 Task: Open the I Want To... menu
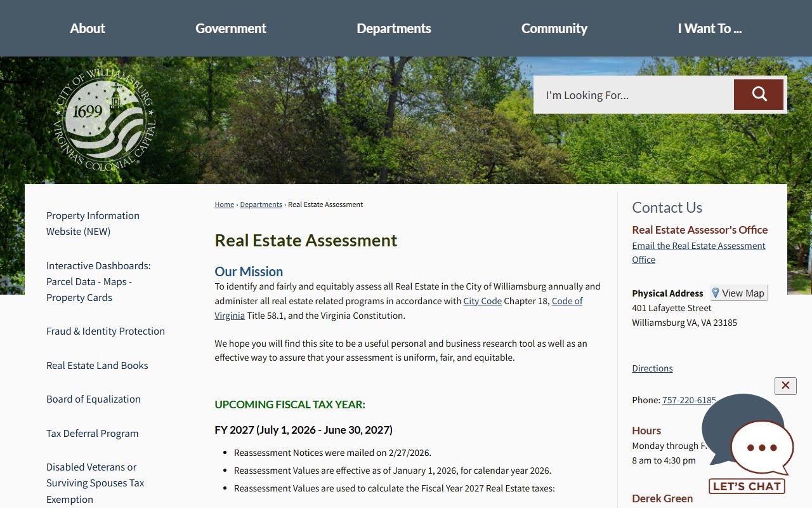[710, 28]
